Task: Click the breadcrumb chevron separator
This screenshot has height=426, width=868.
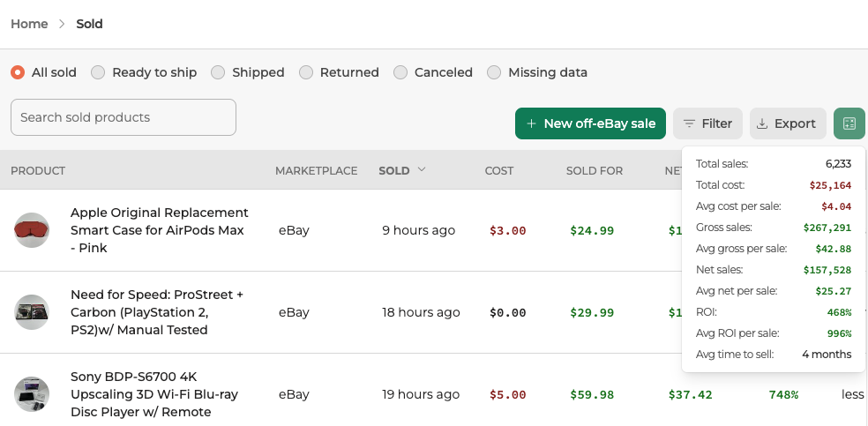Action: tap(62, 24)
